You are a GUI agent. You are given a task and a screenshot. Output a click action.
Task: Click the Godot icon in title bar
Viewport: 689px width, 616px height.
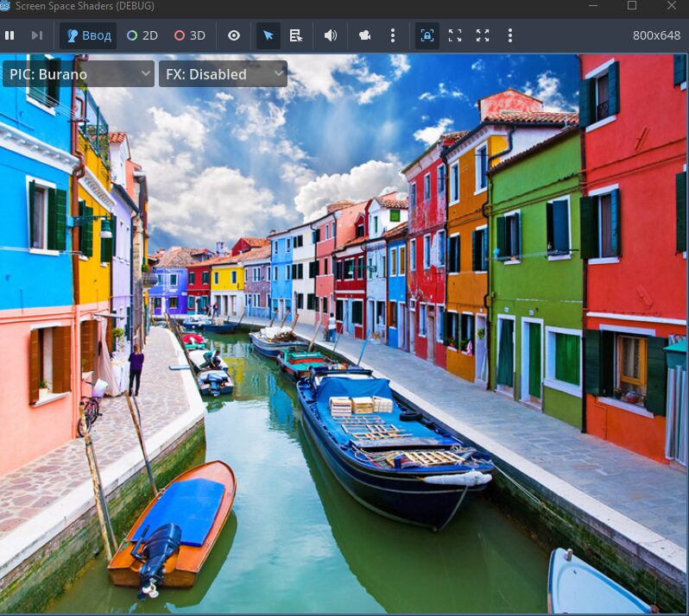pyautogui.click(x=4, y=6)
